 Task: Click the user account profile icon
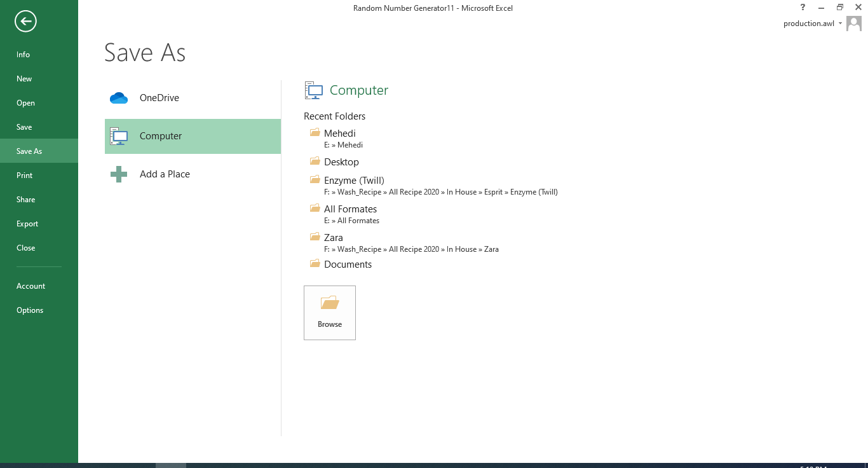853,24
